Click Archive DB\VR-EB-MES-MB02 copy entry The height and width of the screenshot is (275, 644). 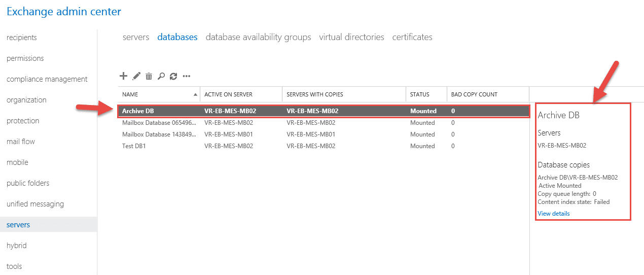point(578,178)
